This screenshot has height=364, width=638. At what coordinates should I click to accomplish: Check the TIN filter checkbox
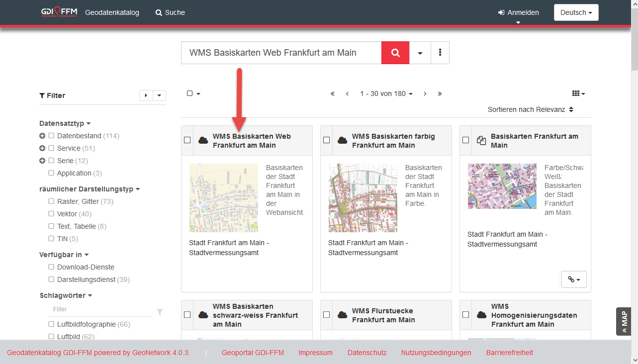coord(51,239)
